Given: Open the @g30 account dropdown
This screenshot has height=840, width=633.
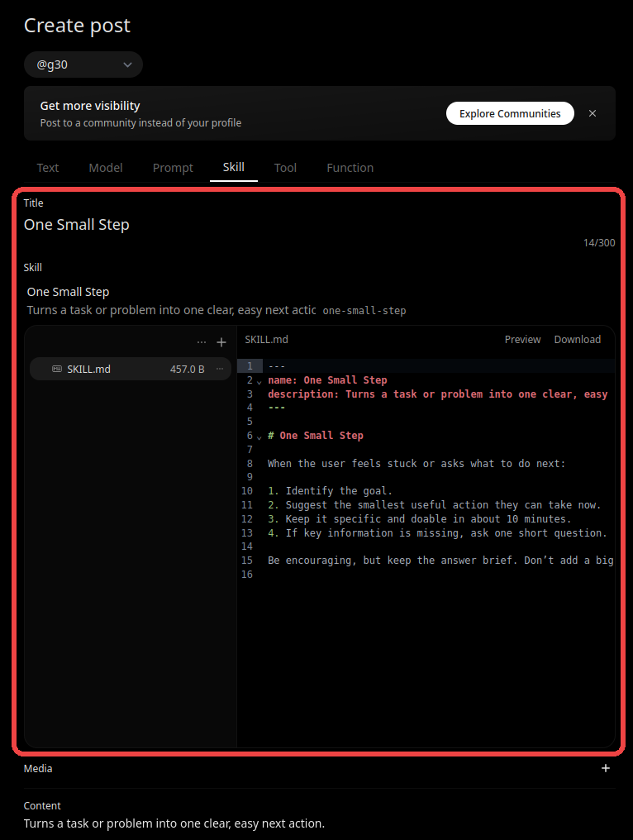Looking at the screenshot, I should tap(83, 64).
